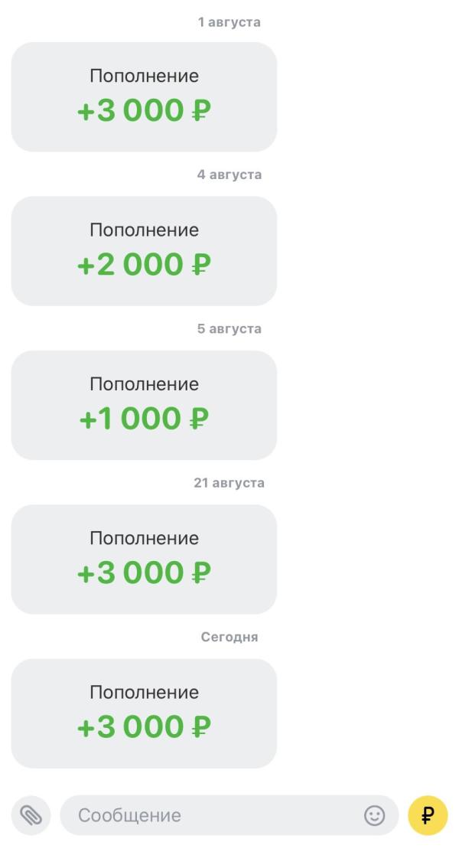Click the Сегодня date label
This screenshot has width=459, height=868.
[229, 637]
